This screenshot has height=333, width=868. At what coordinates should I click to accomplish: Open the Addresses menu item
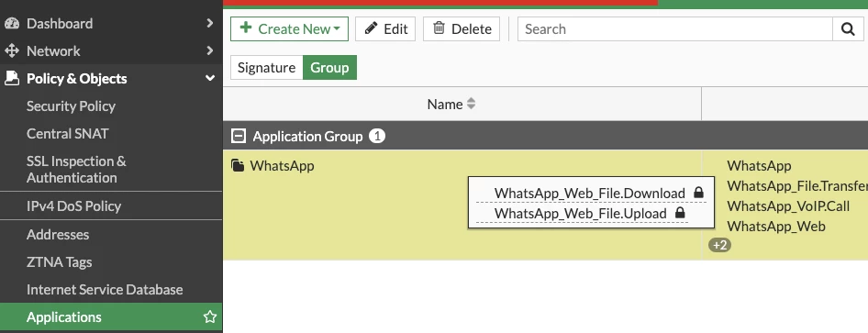58,235
